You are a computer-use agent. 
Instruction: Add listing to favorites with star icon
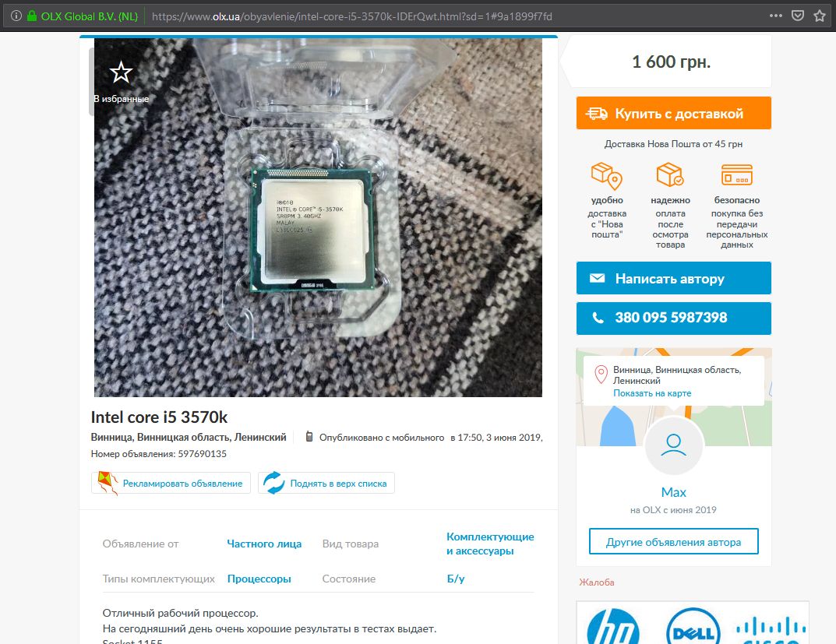pyautogui.click(x=121, y=72)
